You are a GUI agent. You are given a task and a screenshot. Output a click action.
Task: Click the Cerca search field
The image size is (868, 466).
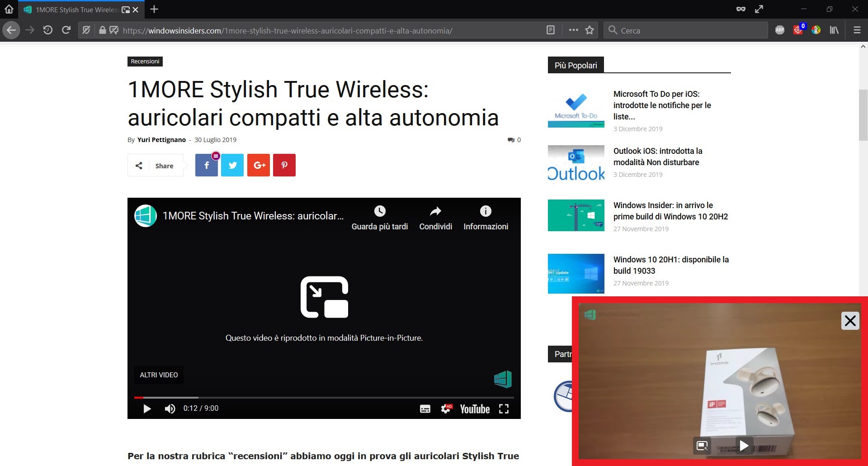685,30
